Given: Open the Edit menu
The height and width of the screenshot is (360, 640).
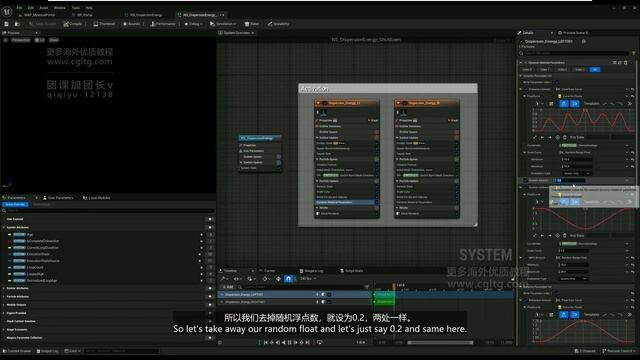Looking at the screenshot, I should 31,8.
